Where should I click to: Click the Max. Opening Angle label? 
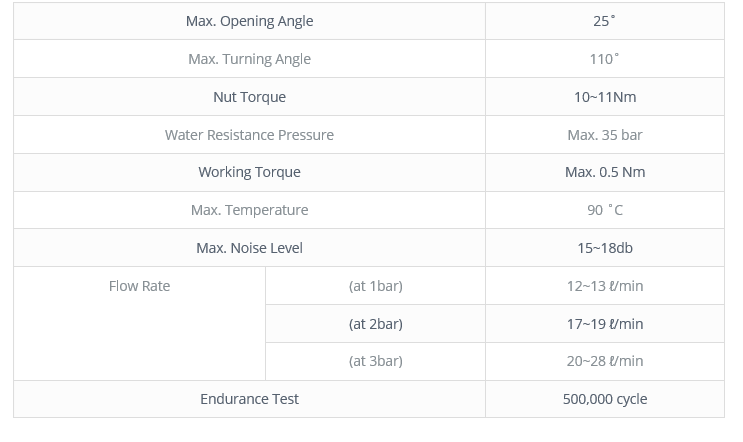tap(249, 21)
